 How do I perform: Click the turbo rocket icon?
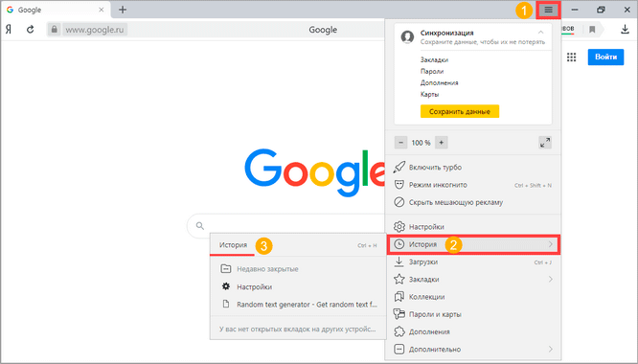point(399,167)
